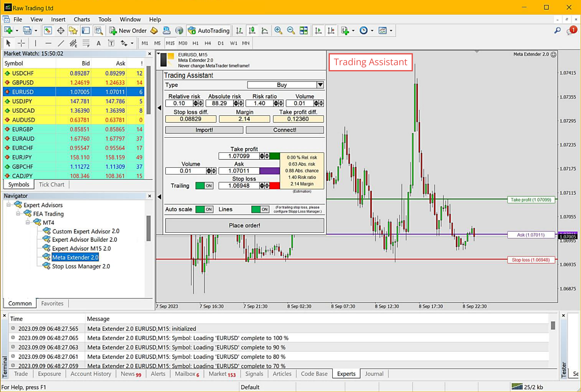This screenshot has width=581, height=392.
Task: Open the arrows objects dropdown in drawing toolbar
Action: pyautogui.click(x=132, y=43)
